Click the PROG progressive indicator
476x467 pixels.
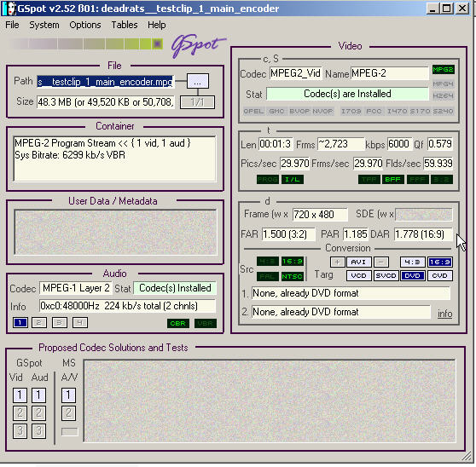point(268,180)
